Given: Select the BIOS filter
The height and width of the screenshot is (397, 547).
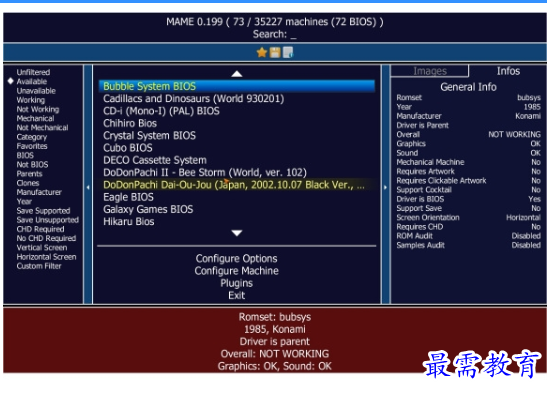Looking at the screenshot, I should tap(25, 155).
